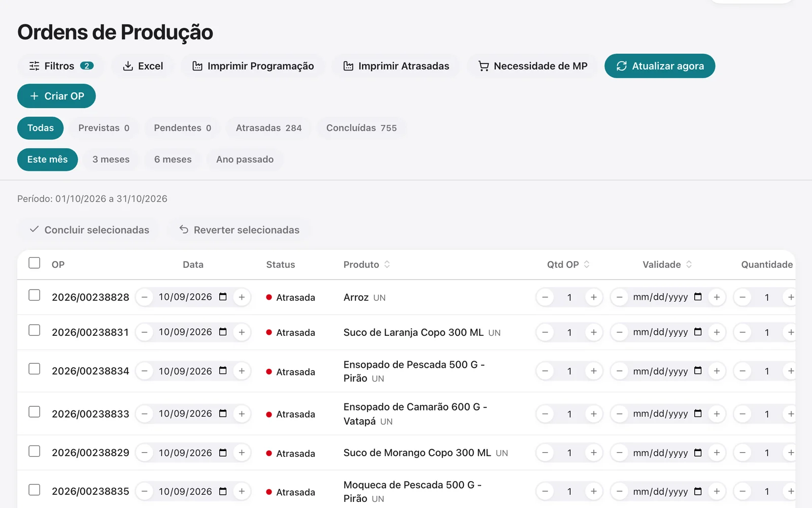The height and width of the screenshot is (508, 812).
Task: Open Data calendar picker in Ensopado de Pescada row
Action: (223, 371)
